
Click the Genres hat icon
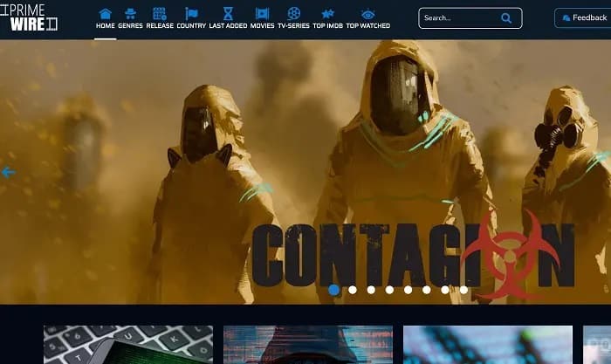click(130, 14)
